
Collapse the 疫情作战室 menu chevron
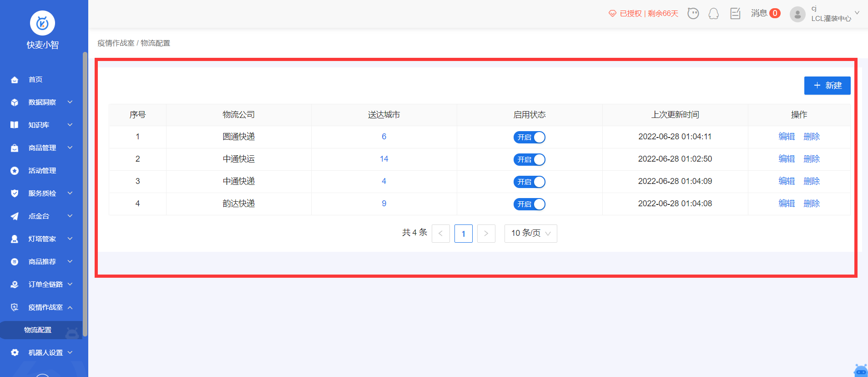(x=70, y=307)
